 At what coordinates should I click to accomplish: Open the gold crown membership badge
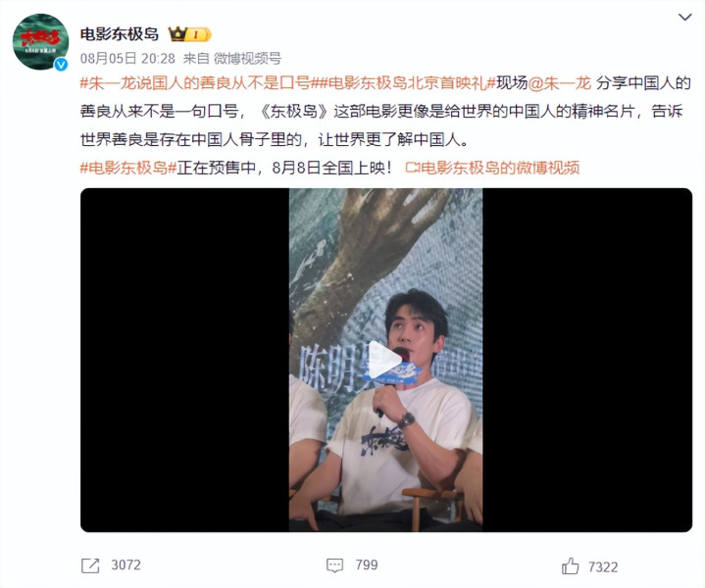(x=189, y=34)
